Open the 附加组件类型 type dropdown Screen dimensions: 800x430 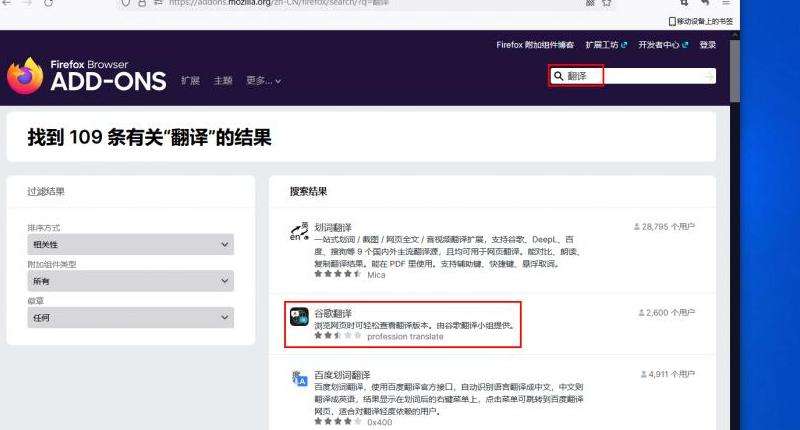(130, 281)
